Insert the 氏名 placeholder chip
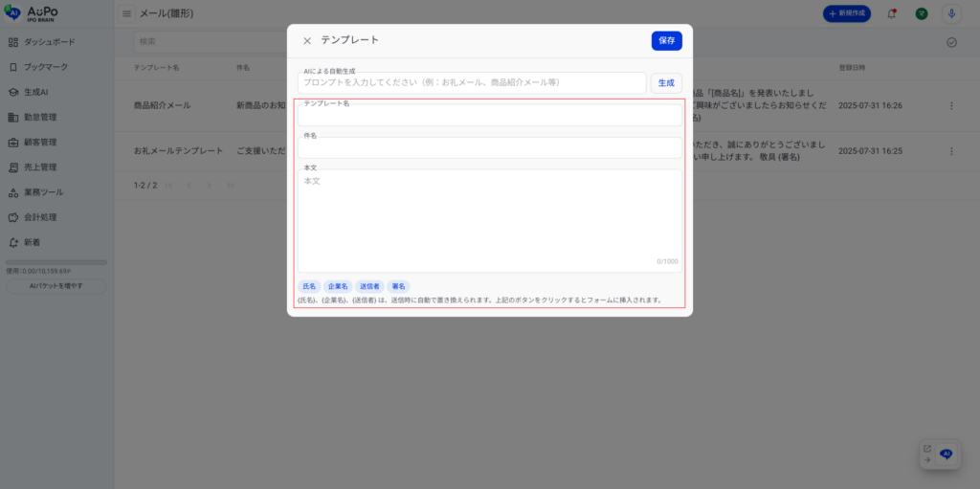Image resolution: width=980 pixels, height=489 pixels. point(309,286)
